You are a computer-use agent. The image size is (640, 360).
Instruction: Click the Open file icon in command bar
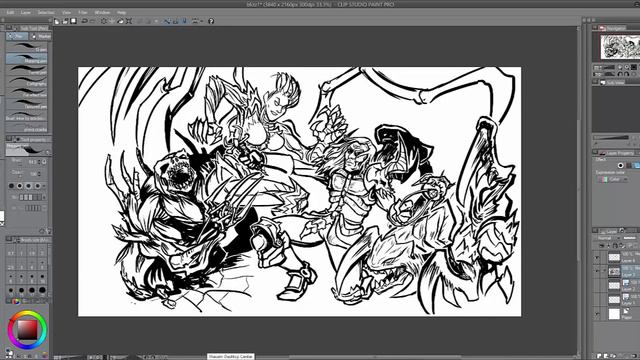65,21
